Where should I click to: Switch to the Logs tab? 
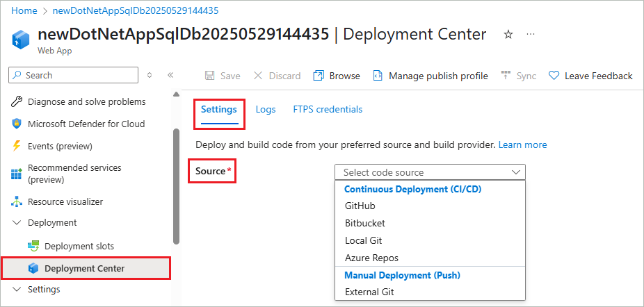(x=265, y=109)
